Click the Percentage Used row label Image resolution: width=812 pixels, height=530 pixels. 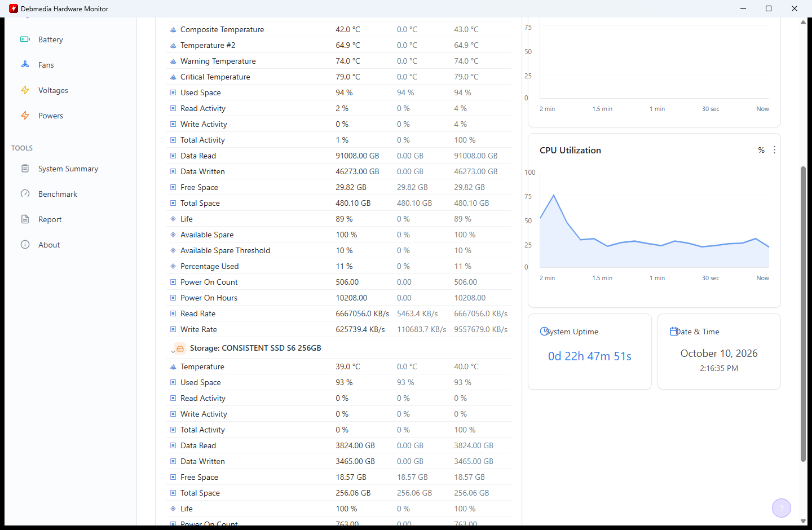click(x=209, y=266)
